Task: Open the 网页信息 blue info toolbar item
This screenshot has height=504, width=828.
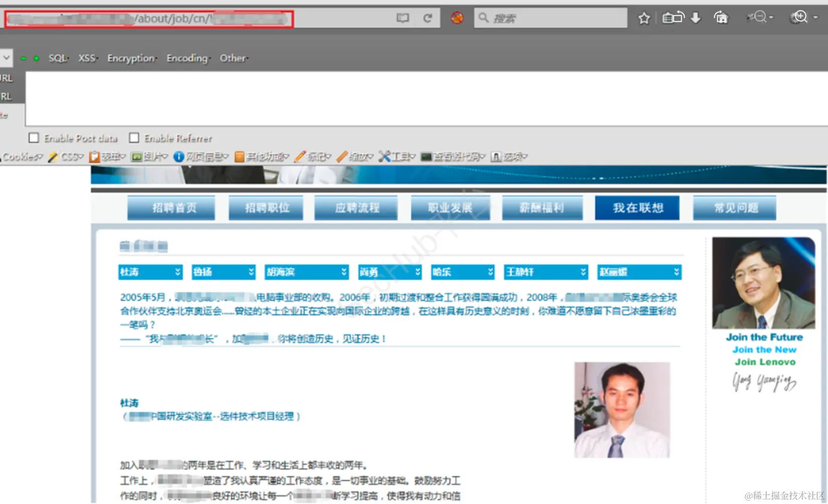Action: (x=201, y=157)
